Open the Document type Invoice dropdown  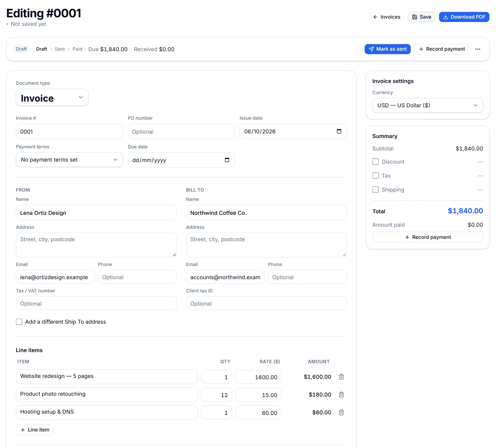tap(52, 98)
